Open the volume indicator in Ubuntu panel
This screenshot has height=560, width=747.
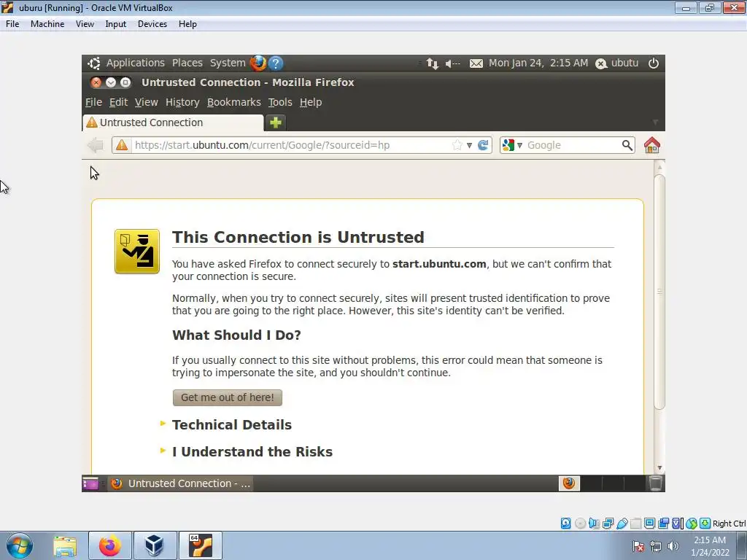pyautogui.click(x=452, y=63)
